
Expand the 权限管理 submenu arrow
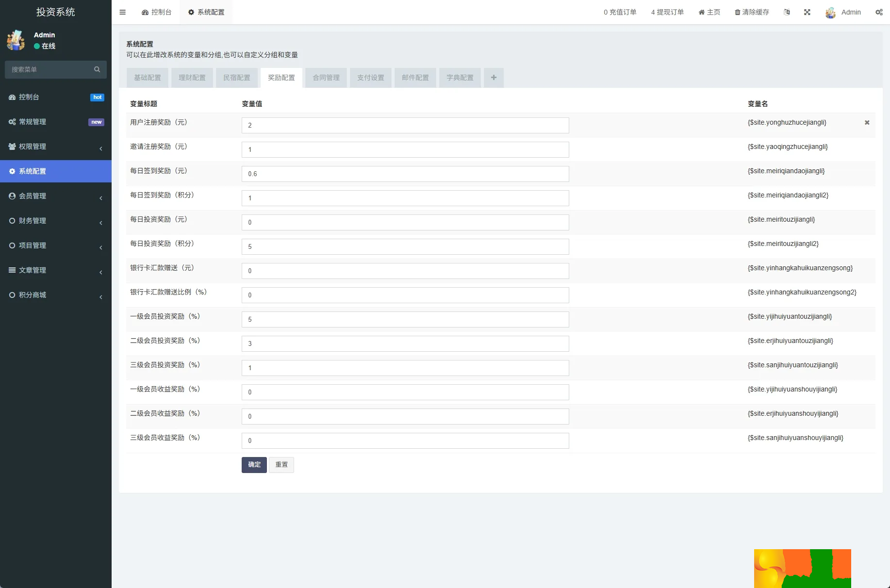click(101, 148)
